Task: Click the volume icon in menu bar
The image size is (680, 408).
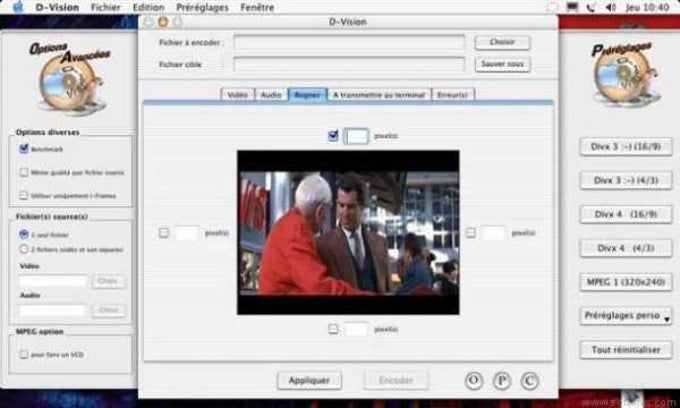Action: (x=611, y=7)
